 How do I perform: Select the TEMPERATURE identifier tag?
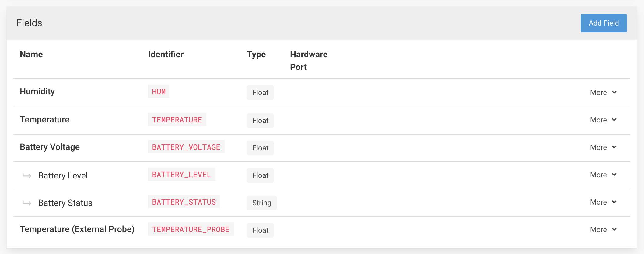coord(177,119)
